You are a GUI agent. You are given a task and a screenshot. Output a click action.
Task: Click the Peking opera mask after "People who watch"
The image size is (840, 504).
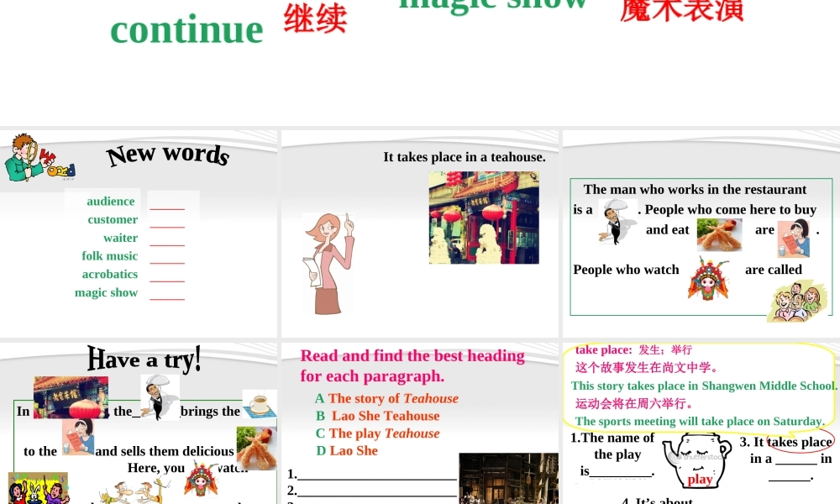[x=709, y=279]
